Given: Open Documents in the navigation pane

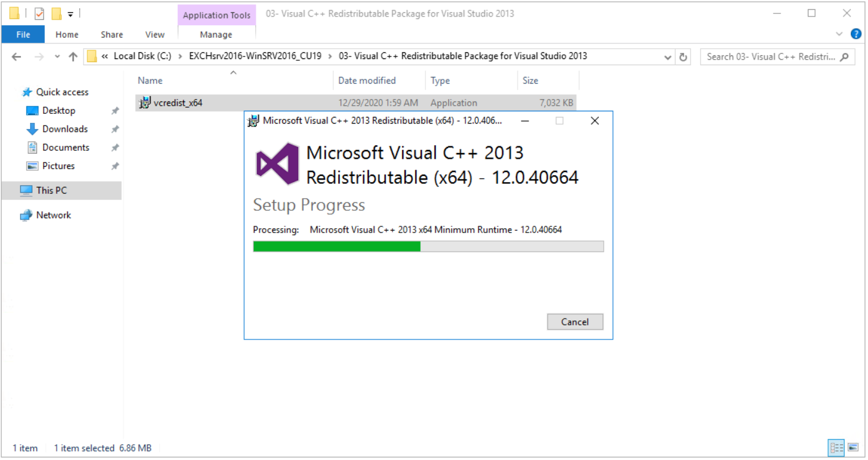Looking at the screenshot, I should click(65, 148).
